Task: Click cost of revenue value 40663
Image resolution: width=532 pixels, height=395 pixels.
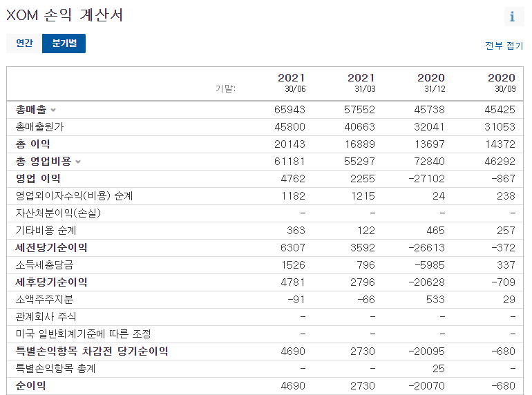Action: click(x=360, y=127)
